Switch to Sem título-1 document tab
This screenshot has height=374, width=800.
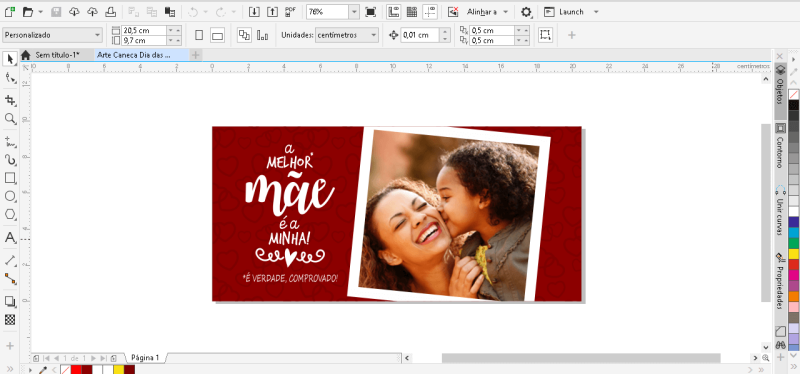[x=57, y=55]
